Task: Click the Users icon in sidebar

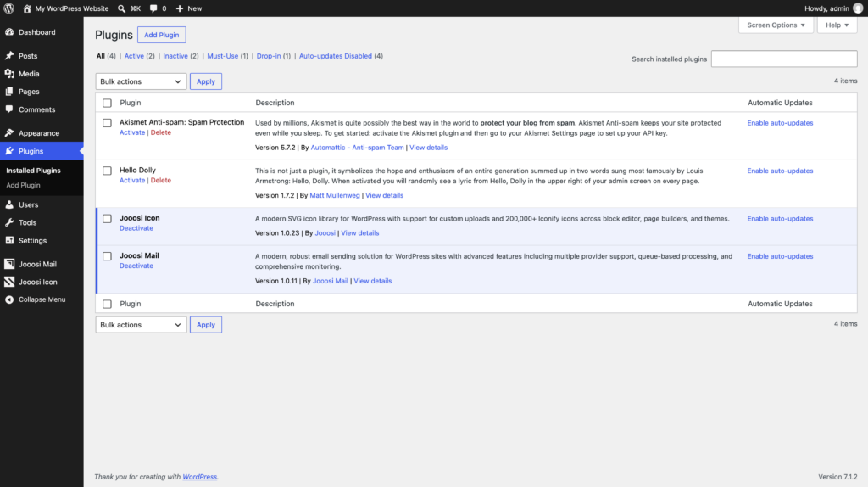Action: coord(9,204)
